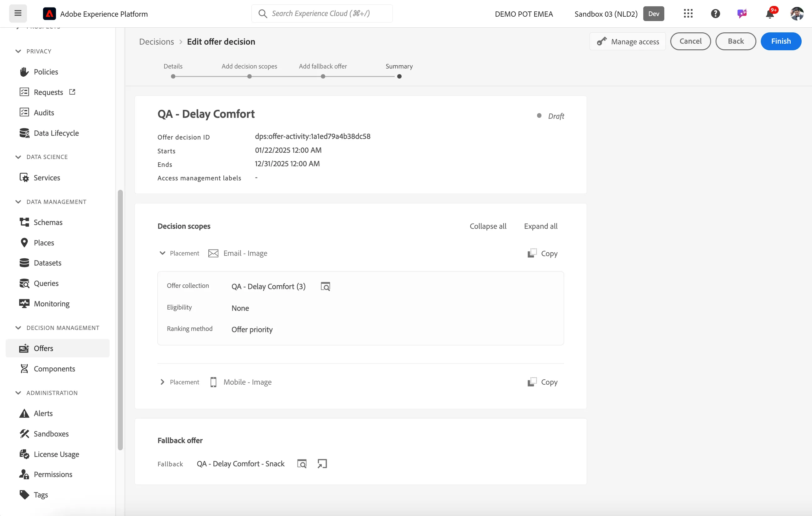Screen dimensions: 812x516
Task: Toggle the hamburger navigation menu
Action: pos(18,14)
